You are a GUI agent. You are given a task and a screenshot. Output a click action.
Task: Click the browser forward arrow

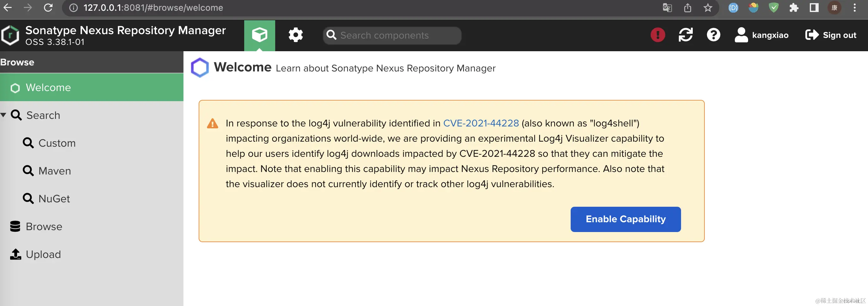point(28,7)
